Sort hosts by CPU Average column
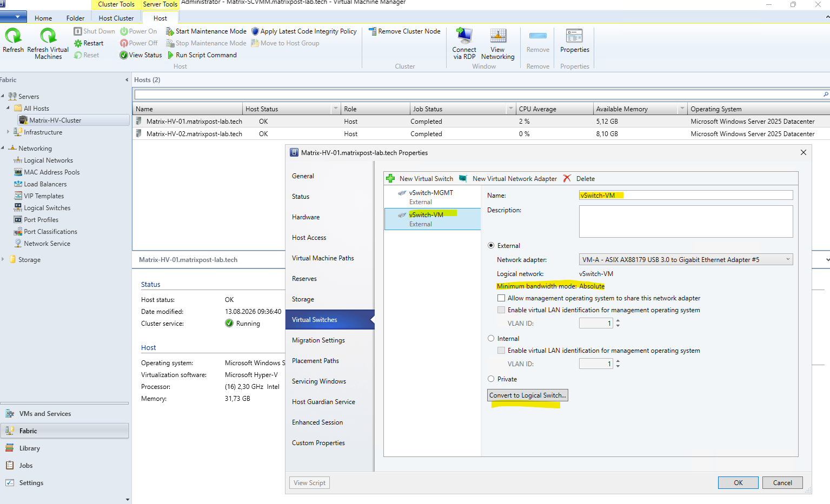The height and width of the screenshot is (504, 830). [554, 109]
